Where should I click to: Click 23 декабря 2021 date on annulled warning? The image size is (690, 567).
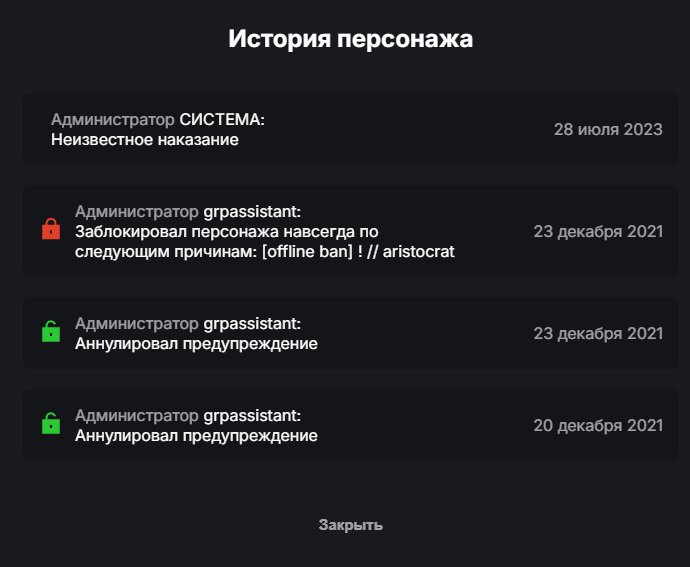(598, 333)
